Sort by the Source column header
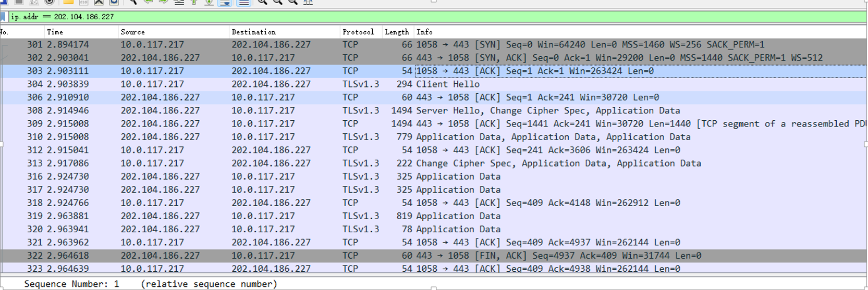This screenshot has height=290, width=868. pos(174,32)
